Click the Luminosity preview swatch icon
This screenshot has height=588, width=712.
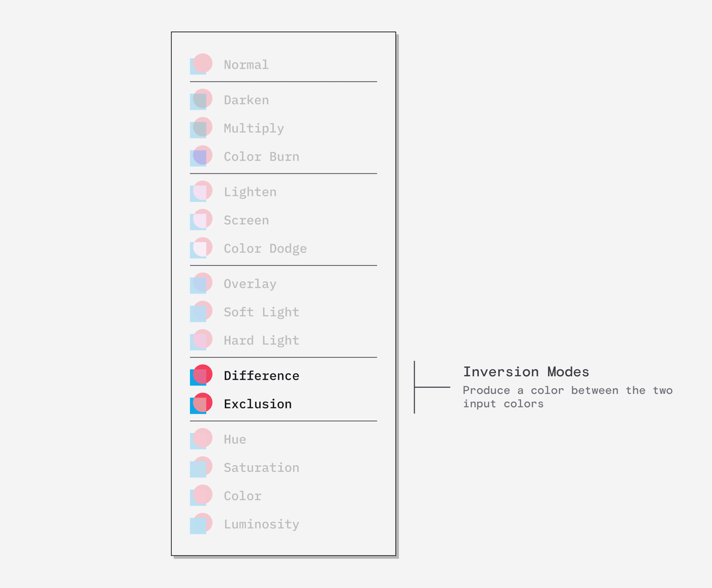[x=201, y=524]
